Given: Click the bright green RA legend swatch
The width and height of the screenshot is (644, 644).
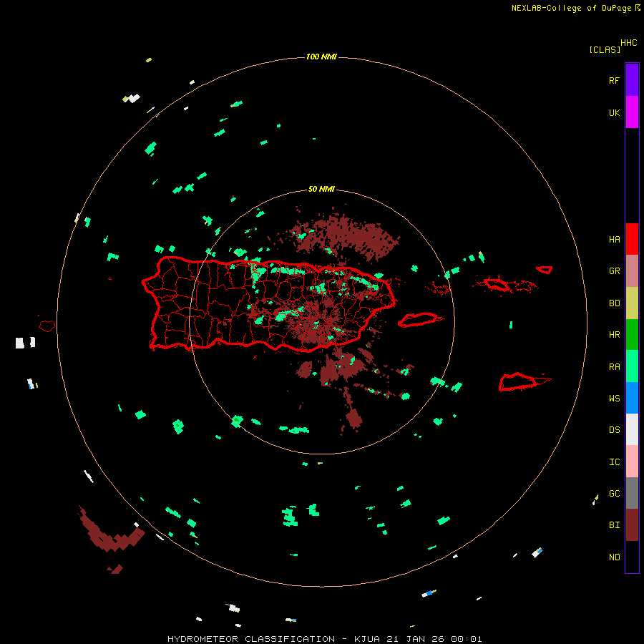Looking at the screenshot, I should pyautogui.click(x=632, y=366).
